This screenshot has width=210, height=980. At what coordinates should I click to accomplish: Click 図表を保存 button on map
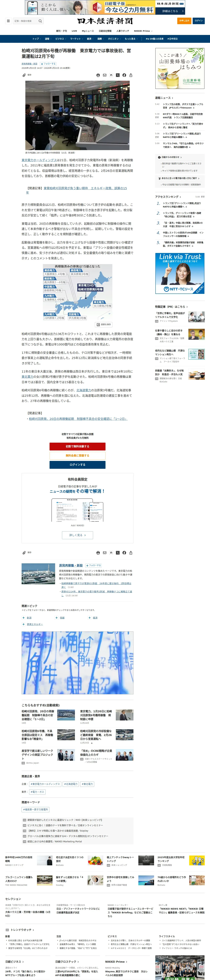104,325
